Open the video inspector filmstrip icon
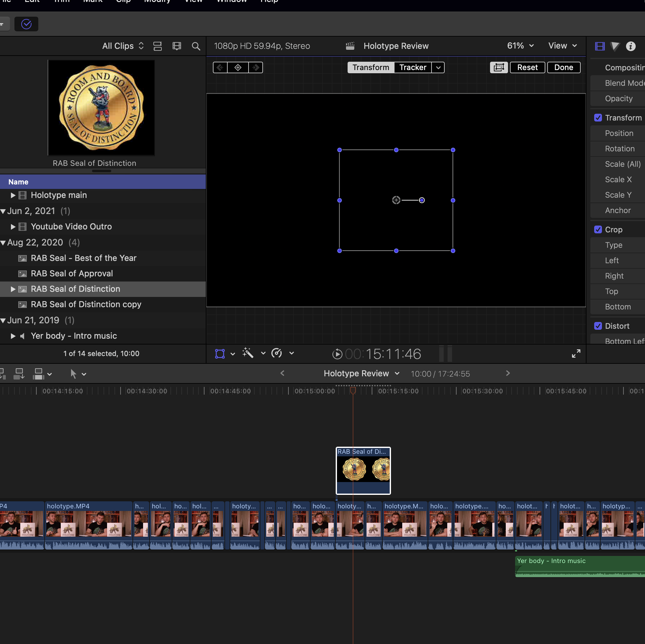Viewport: 645px width, 644px height. pyautogui.click(x=600, y=46)
